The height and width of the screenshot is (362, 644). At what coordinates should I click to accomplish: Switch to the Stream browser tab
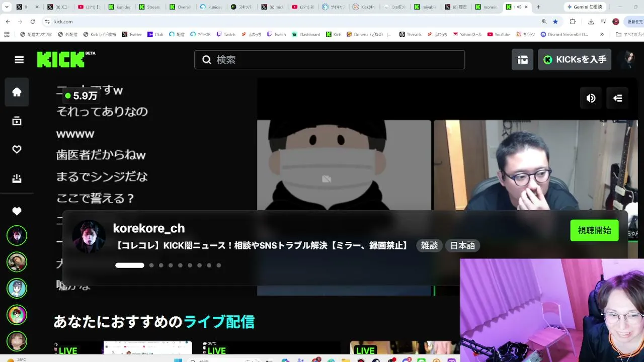pyautogui.click(x=149, y=7)
